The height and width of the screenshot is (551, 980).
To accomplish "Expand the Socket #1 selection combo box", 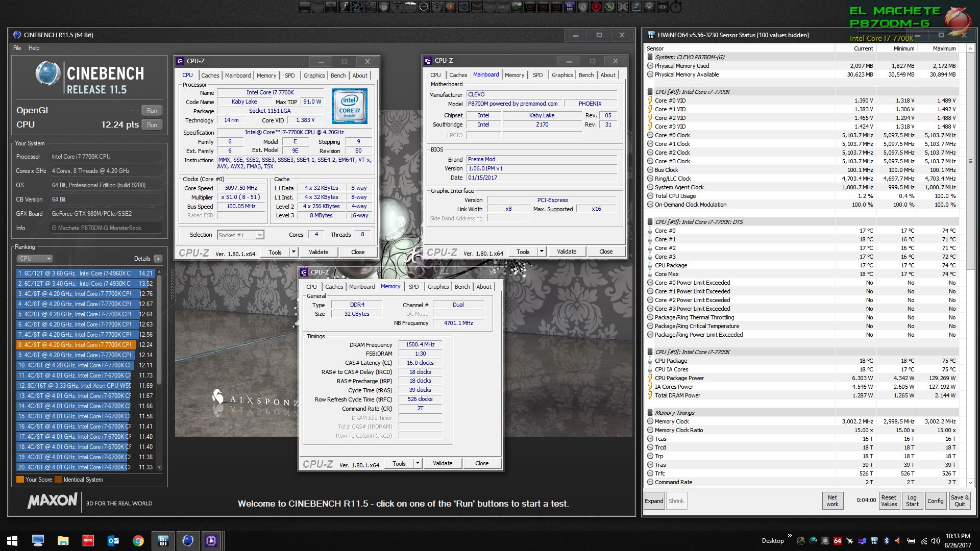I will pyautogui.click(x=260, y=235).
